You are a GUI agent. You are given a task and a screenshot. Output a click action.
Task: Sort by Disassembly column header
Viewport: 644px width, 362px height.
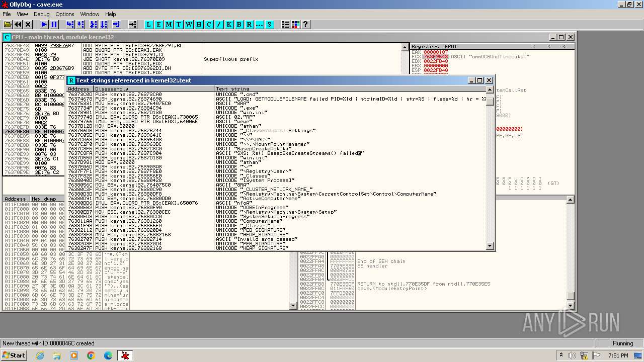tap(154, 89)
